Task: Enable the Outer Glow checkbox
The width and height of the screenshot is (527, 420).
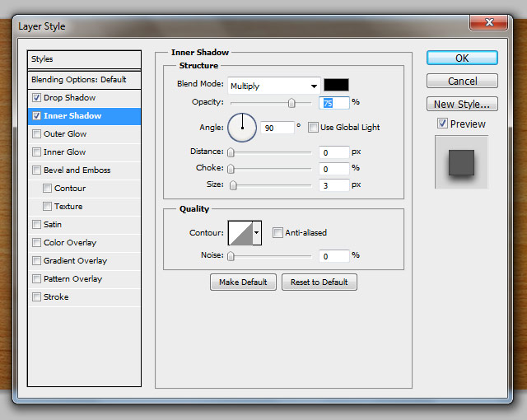Action: 36,134
